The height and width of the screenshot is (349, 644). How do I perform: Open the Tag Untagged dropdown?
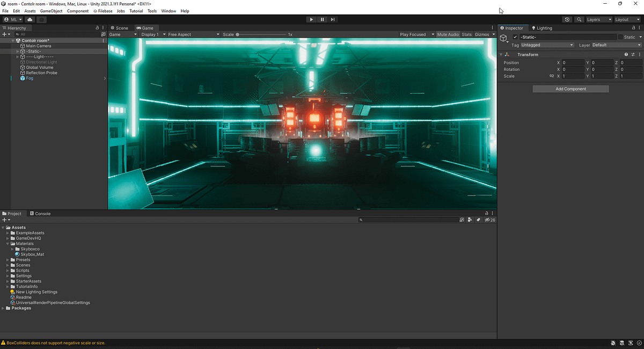click(x=547, y=45)
